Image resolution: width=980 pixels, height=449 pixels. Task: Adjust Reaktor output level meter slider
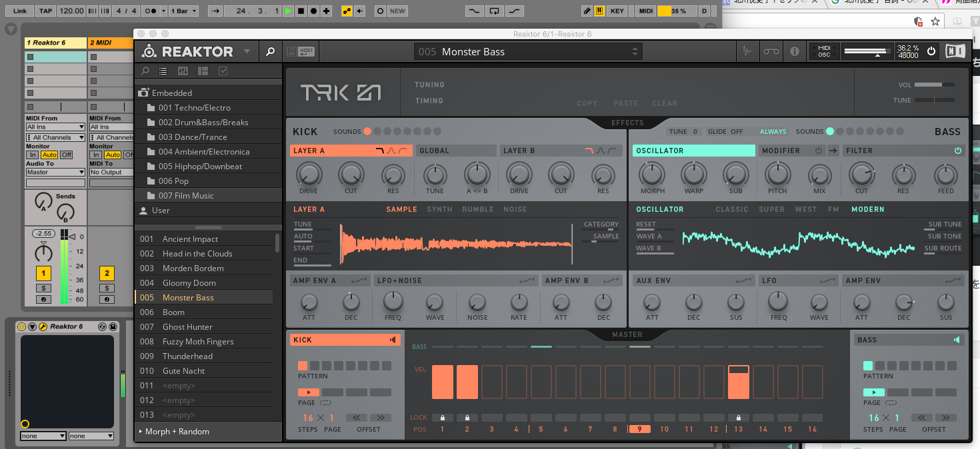(867, 51)
